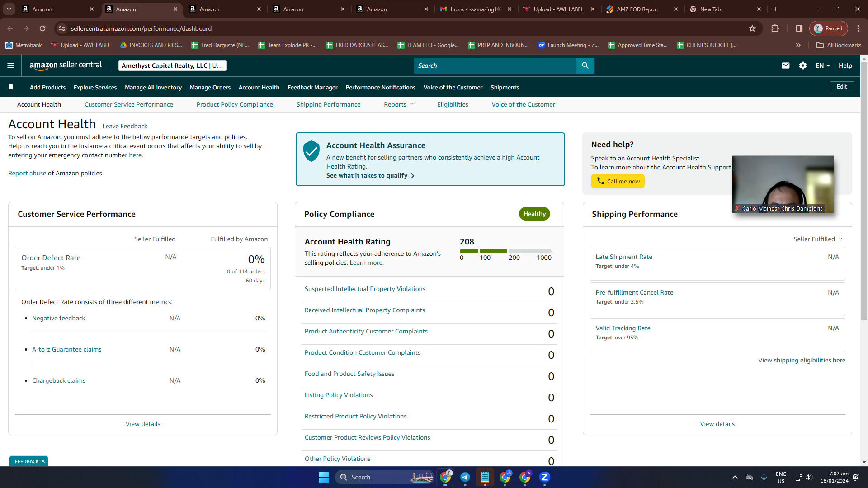
Task: Switch to the Upload - AWL LABEL tab
Action: coord(559,9)
